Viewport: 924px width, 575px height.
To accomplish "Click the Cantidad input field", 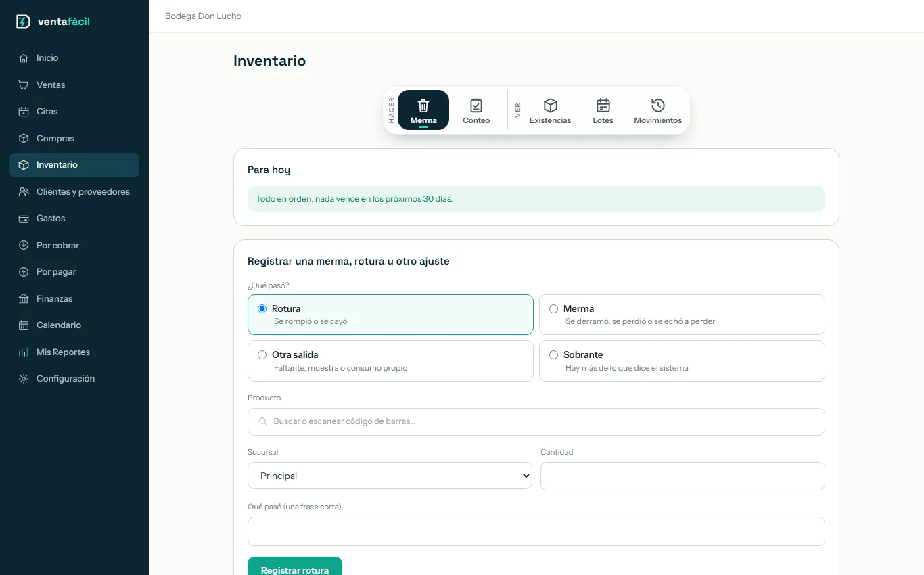I will 683,476.
